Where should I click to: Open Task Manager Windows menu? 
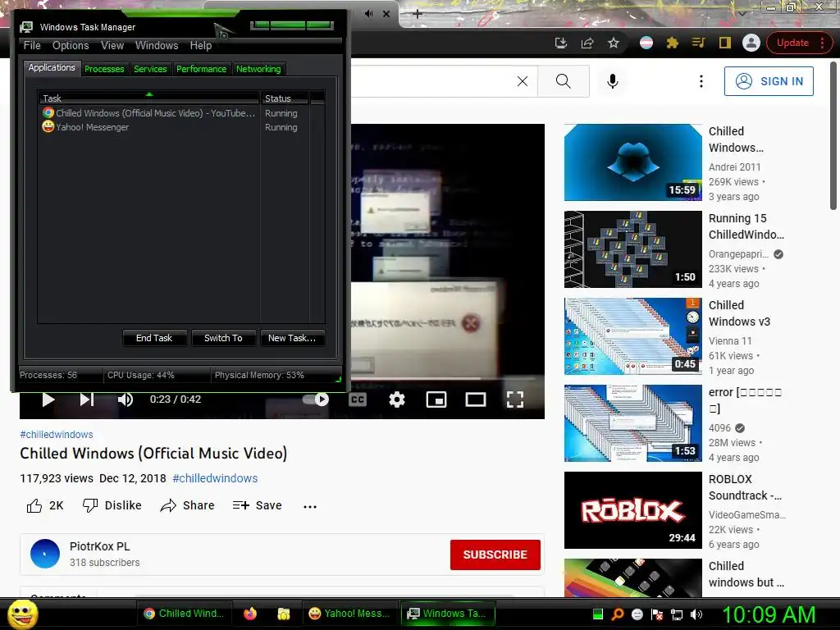pos(157,46)
